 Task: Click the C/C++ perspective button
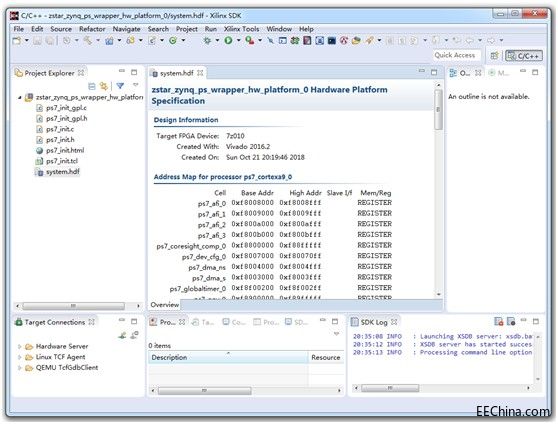click(x=523, y=56)
